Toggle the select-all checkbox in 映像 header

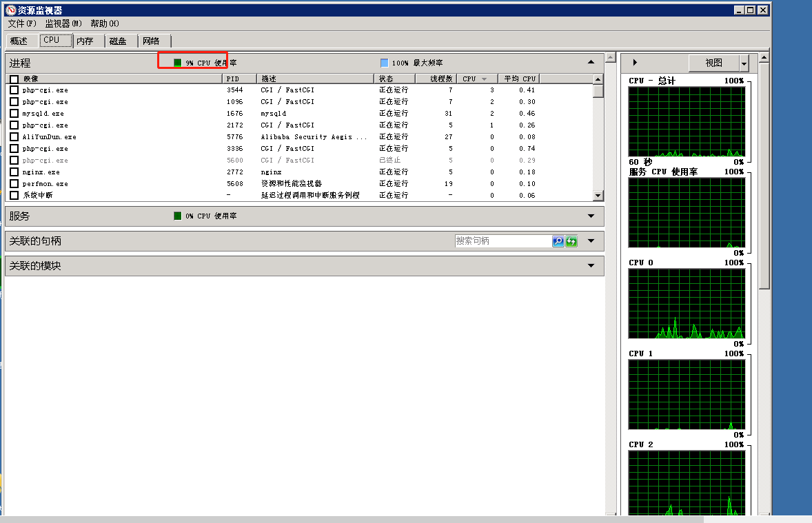tap(14, 79)
